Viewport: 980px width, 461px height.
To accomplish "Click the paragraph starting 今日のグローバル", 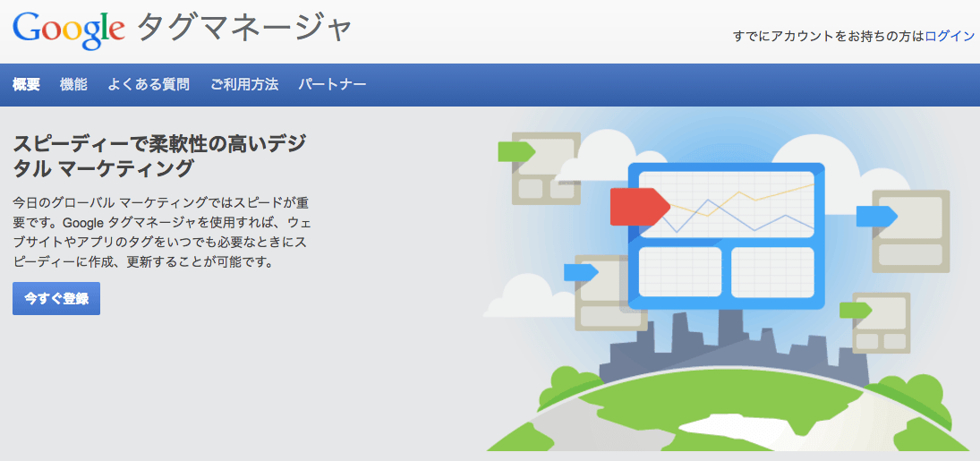I will click(161, 233).
